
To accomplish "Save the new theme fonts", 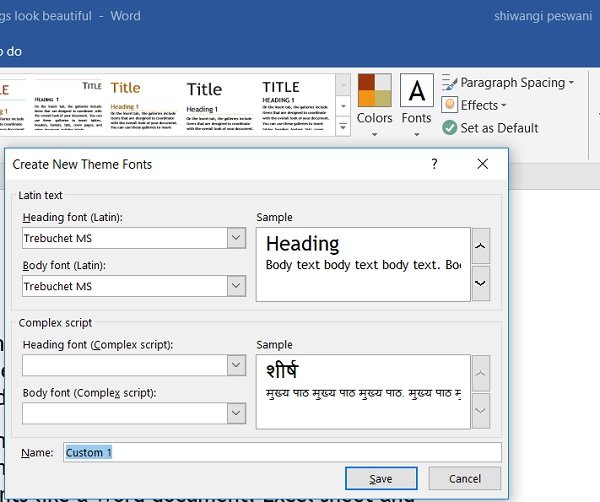I will coord(381,478).
